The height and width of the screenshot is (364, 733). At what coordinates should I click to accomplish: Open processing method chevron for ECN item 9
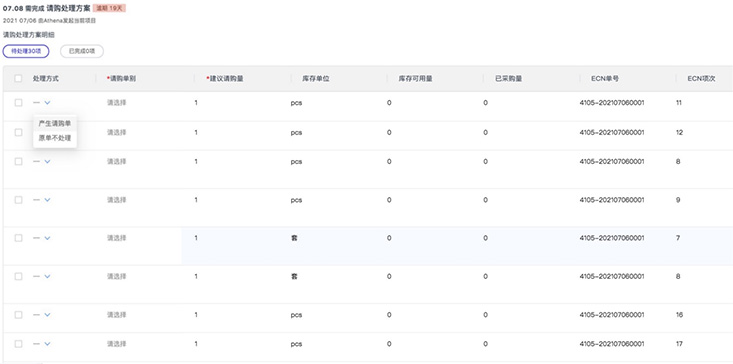(47, 200)
